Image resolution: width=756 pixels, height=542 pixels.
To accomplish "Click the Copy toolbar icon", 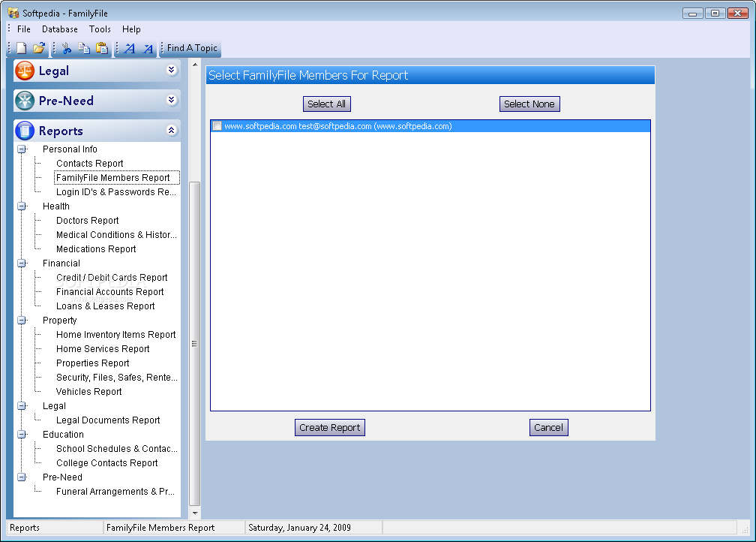I will [84, 48].
